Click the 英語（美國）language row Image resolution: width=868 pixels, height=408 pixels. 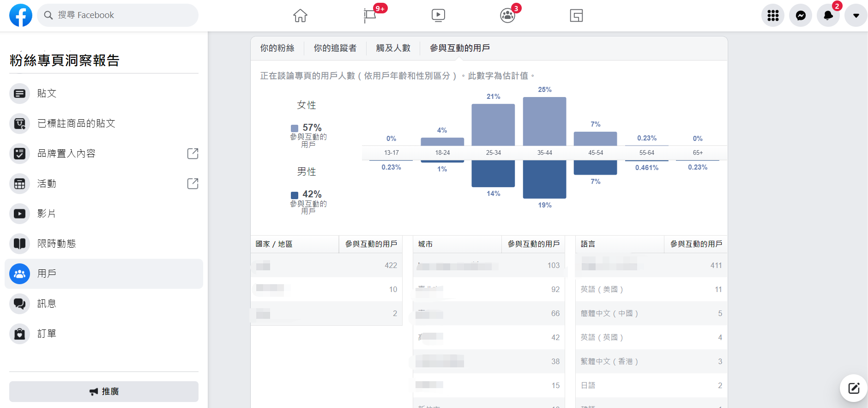click(x=651, y=289)
